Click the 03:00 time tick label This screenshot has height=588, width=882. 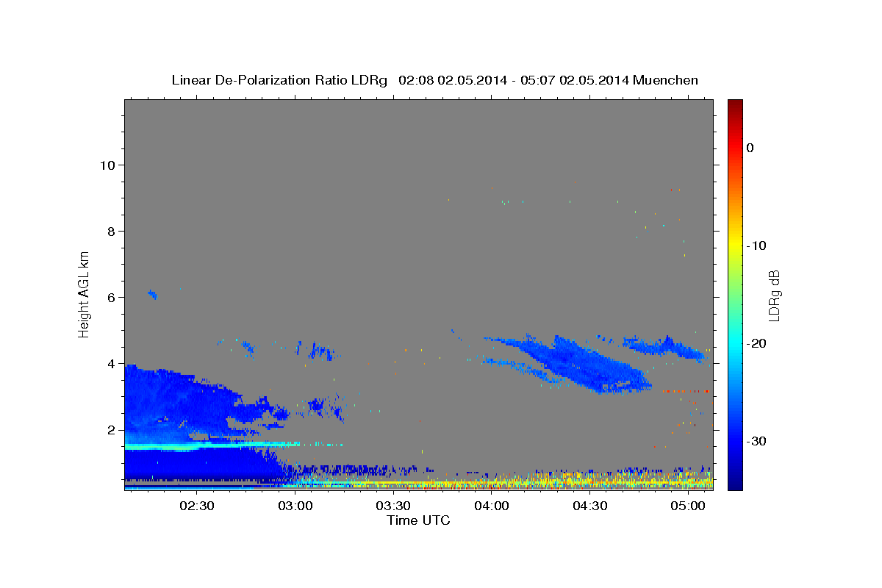295,506
